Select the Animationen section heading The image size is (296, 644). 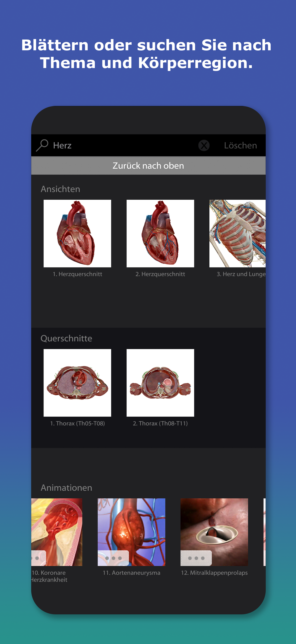[66, 487]
